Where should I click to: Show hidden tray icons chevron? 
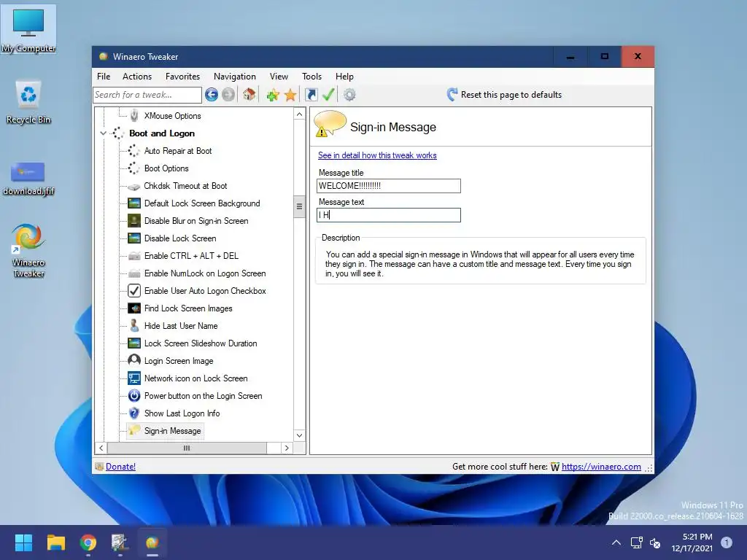pyautogui.click(x=616, y=542)
